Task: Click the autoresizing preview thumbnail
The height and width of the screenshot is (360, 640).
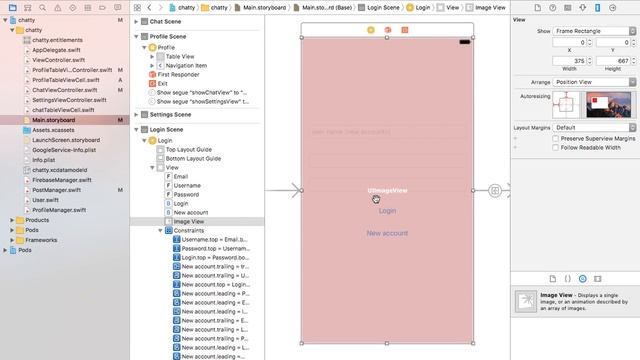Action: pyautogui.click(x=609, y=105)
